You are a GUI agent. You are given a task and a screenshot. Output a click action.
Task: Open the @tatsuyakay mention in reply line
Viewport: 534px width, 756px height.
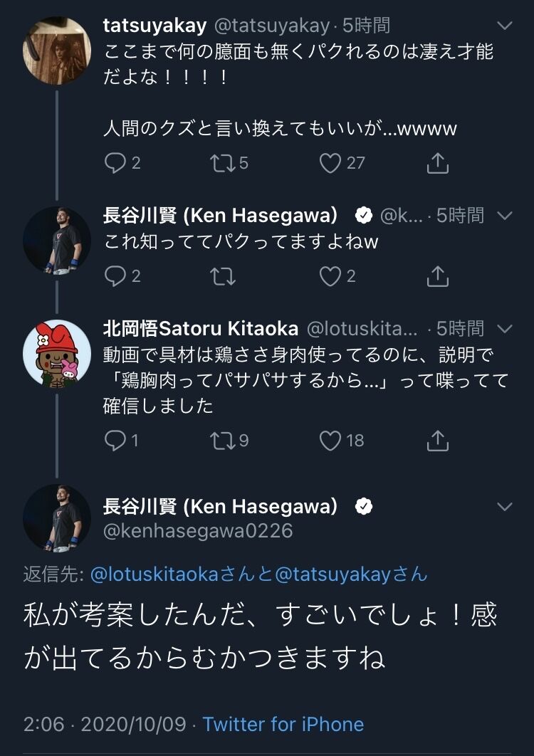pyautogui.click(x=333, y=574)
